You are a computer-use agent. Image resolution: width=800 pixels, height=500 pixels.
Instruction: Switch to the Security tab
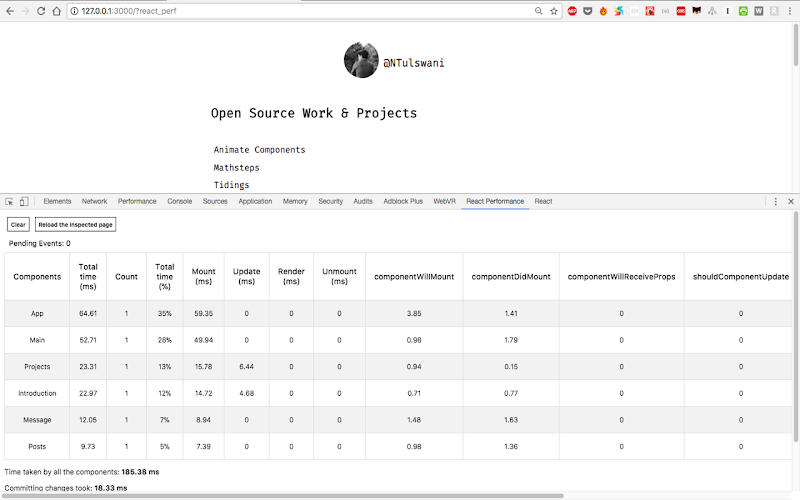coord(331,202)
